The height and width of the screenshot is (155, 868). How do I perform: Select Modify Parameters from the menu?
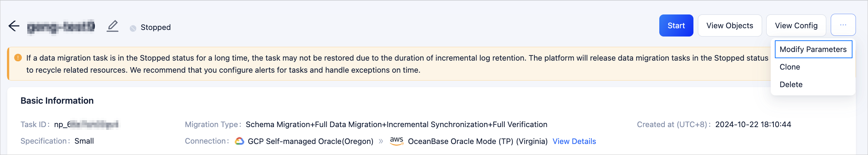pos(813,49)
